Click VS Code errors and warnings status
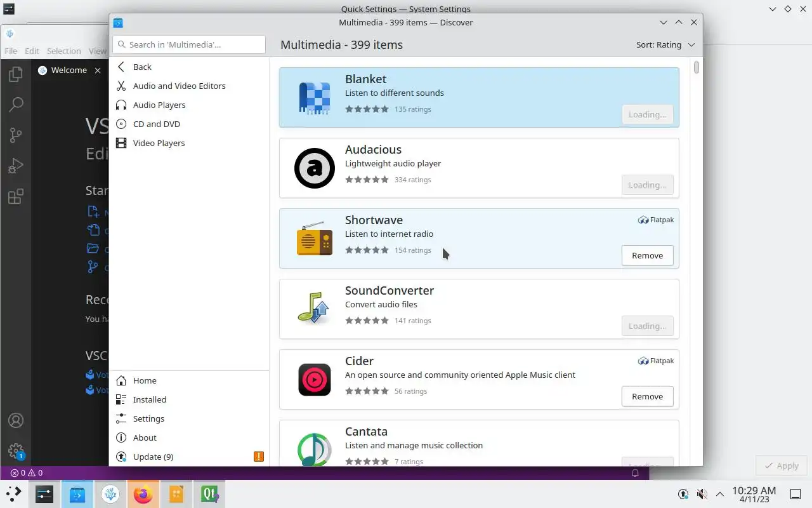 click(27, 472)
